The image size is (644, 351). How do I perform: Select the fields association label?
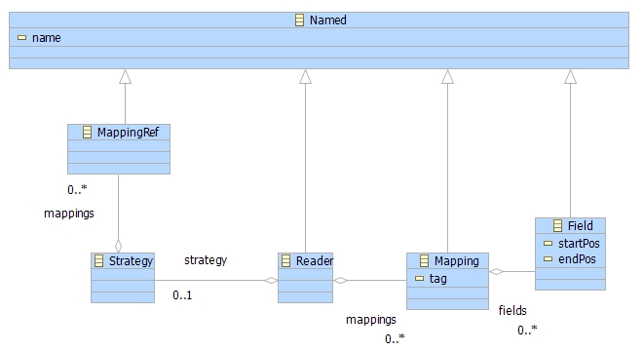[x=512, y=310]
